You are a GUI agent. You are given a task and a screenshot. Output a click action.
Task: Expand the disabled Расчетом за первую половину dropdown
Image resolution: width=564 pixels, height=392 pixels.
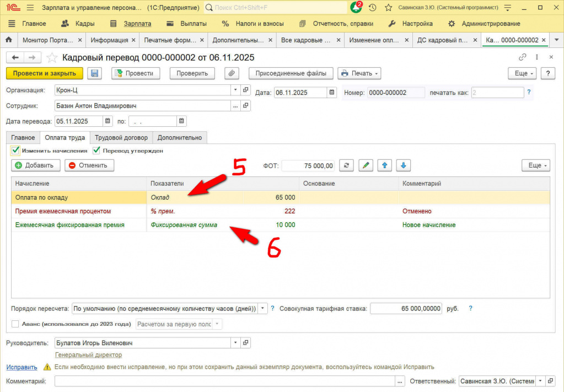pos(217,324)
